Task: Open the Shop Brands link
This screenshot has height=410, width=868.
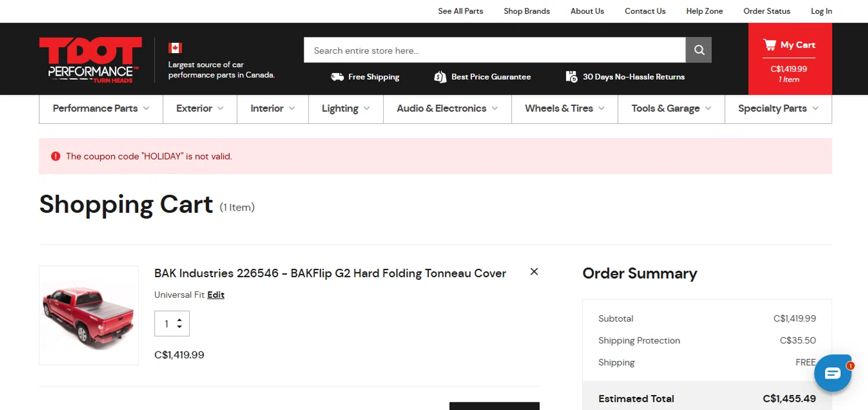Action: point(527,11)
